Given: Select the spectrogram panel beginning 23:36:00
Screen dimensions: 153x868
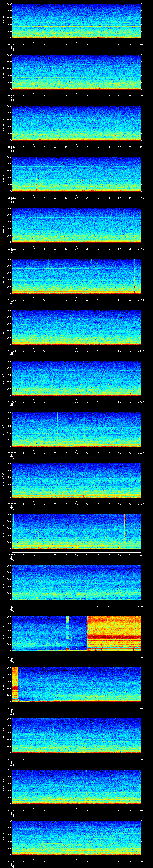Looking at the screenshot, I should coord(76,378).
